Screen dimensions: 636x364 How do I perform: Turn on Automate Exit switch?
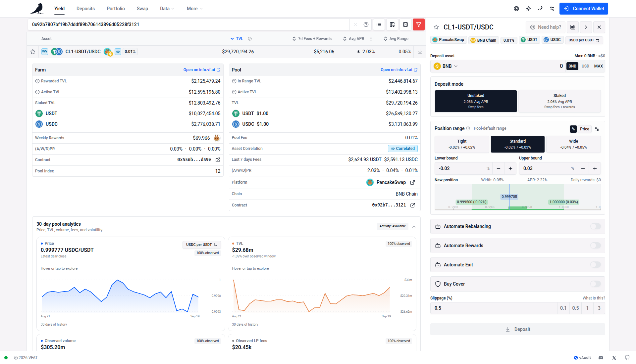tap(595, 265)
